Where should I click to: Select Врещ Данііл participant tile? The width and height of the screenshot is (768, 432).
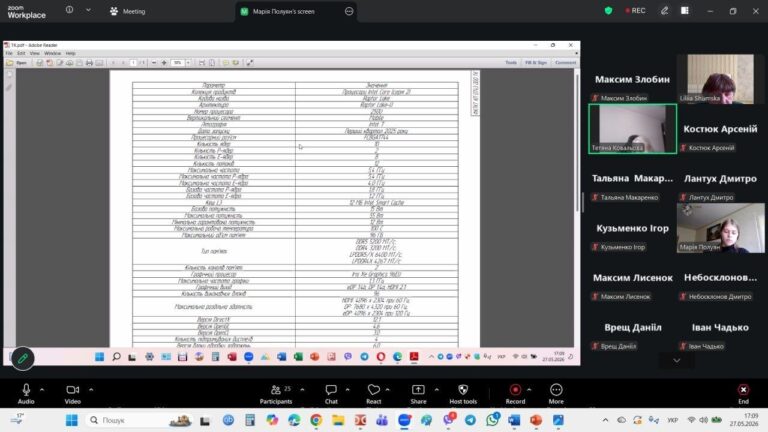tap(632, 328)
